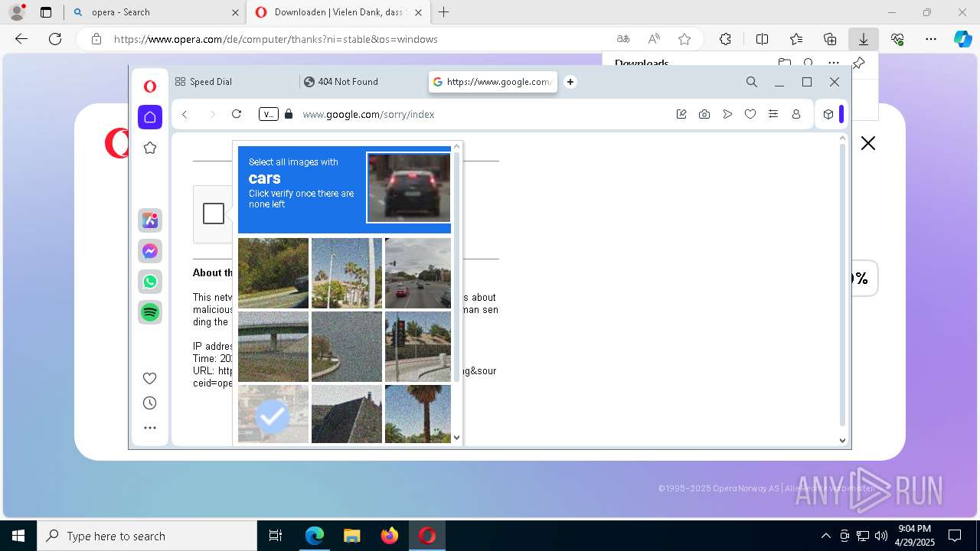
Task: Open Pinboards heart in Opera sidebar
Action: (150, 378)
